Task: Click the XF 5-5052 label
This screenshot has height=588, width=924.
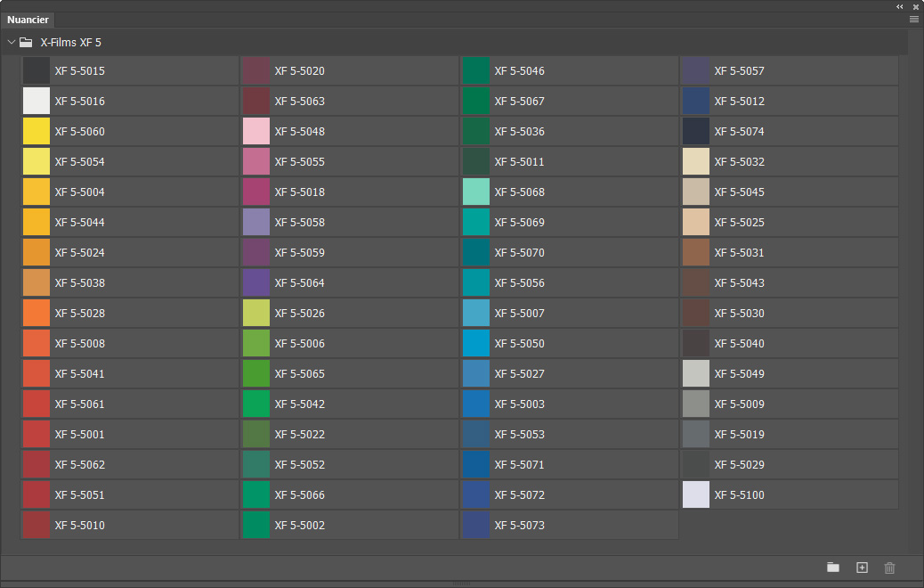Action: (x=299, y=465)
